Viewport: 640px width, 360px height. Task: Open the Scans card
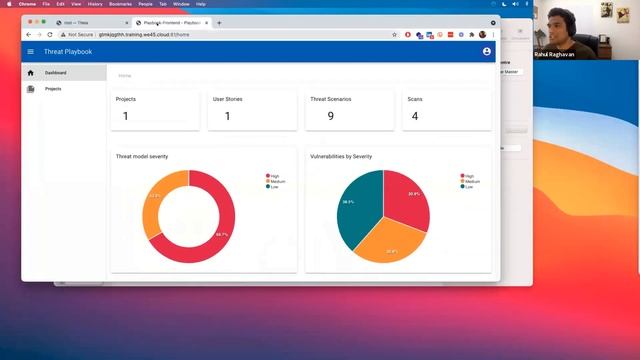pyautogui.click(x=447, y=110)
